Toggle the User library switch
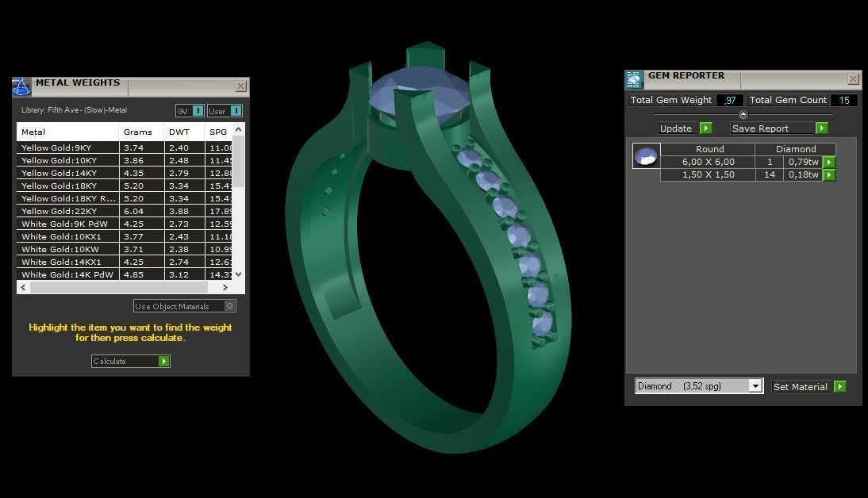Viewport: 868px width, 498px height. click(236, 111)
